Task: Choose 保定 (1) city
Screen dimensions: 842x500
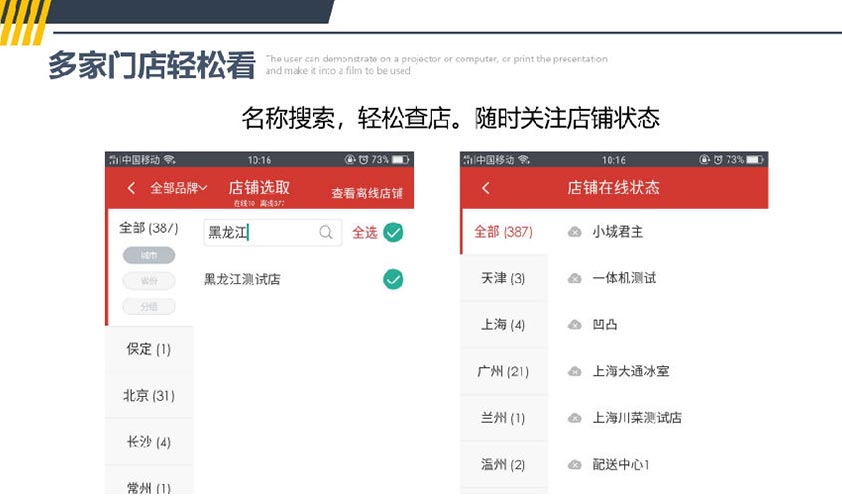Action: tap(149, 349)
